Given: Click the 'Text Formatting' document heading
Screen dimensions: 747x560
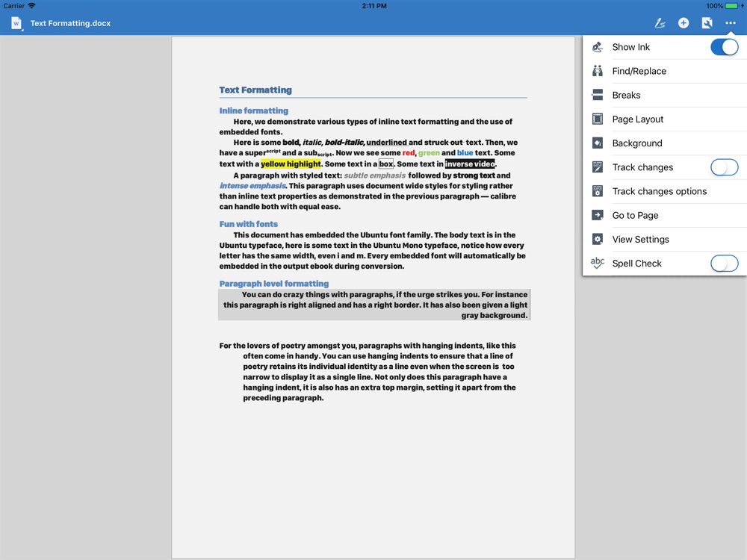Looking at the screenshot, I should tap(255, 90).
